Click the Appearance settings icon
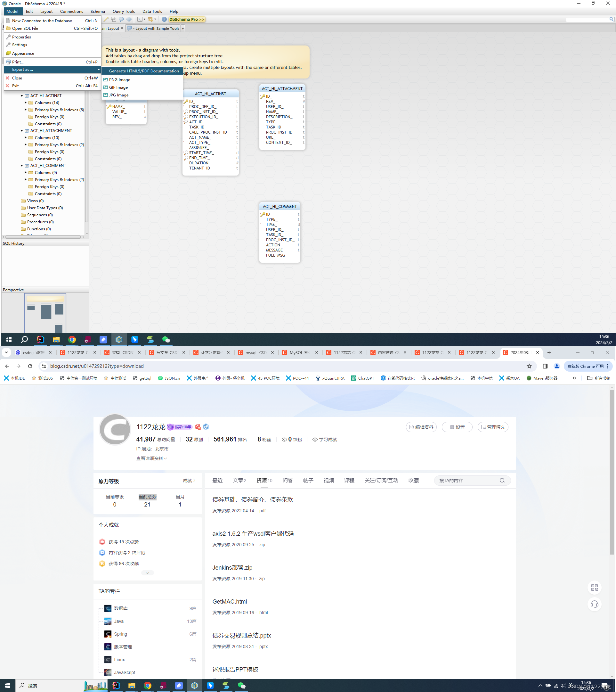 [x=8, y=53]
